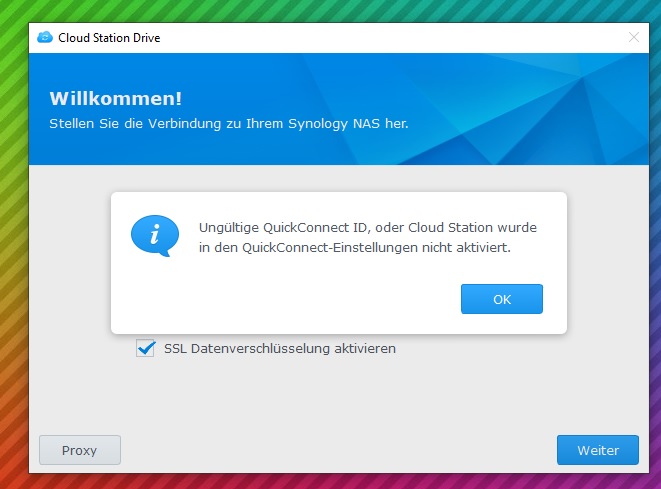Image resolution: width=661 pixels, height=489 pixels.
Task: Click the Cloud Station Drive cloud icon
Action: pos(45,38)
